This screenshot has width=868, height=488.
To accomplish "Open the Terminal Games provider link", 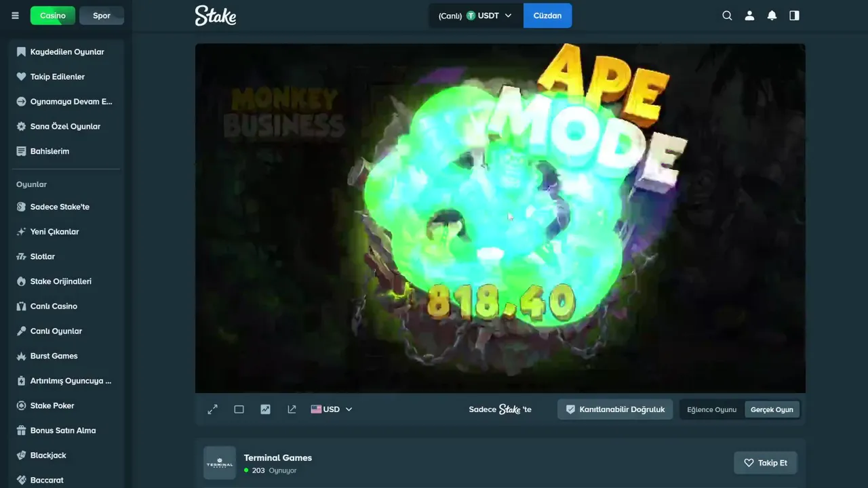I will (x=278, y=457).
